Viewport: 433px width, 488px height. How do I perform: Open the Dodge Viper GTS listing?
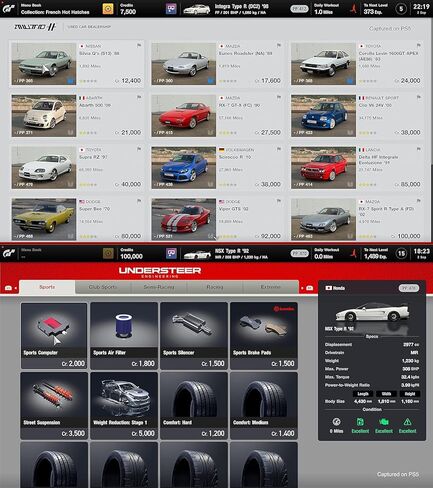point(217,219)
